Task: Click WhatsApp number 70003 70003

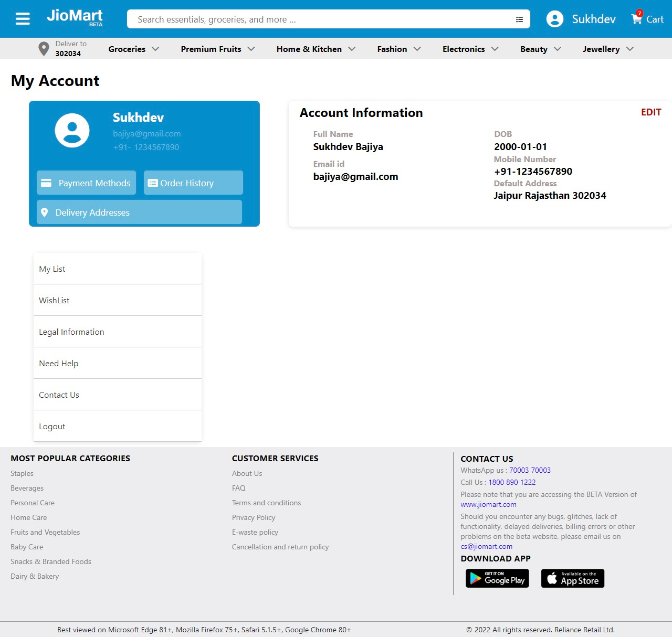Action: 530,470
